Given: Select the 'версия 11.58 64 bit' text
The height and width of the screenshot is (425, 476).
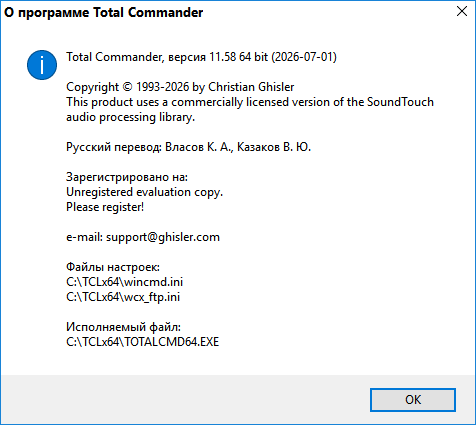Looking at the screenshot, I should point(218,57).
